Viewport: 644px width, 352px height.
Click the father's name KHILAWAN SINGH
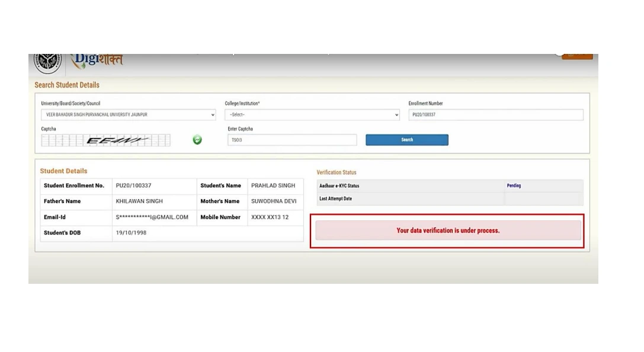[139, 201]
